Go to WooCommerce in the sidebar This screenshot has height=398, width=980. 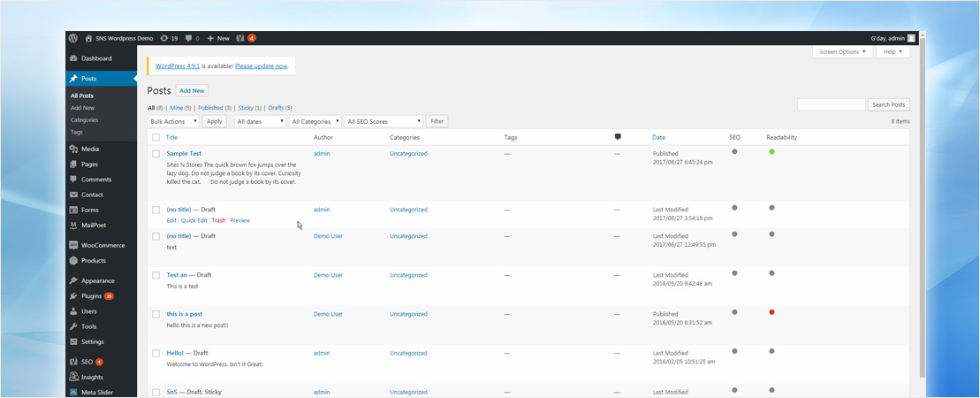(103, 245)
